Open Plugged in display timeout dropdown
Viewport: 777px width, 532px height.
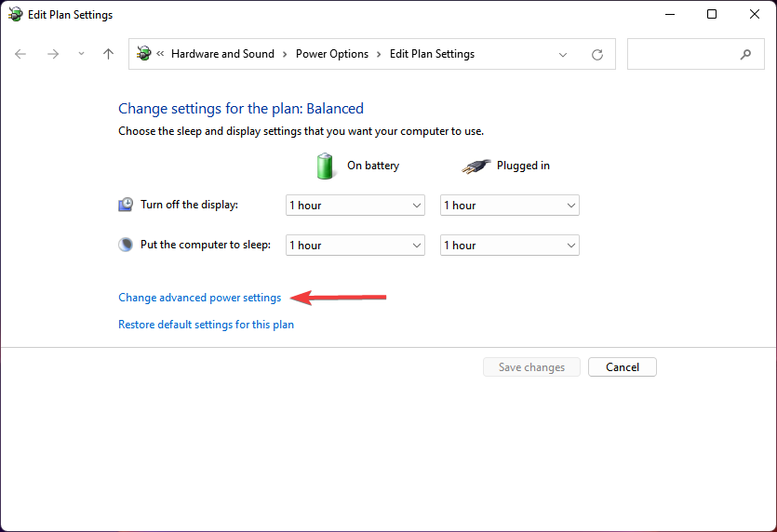tap(509, 205)
